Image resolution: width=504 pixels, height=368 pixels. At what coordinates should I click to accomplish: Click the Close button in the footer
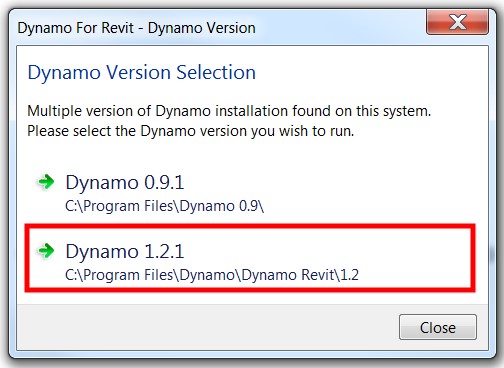click(438, 327)
